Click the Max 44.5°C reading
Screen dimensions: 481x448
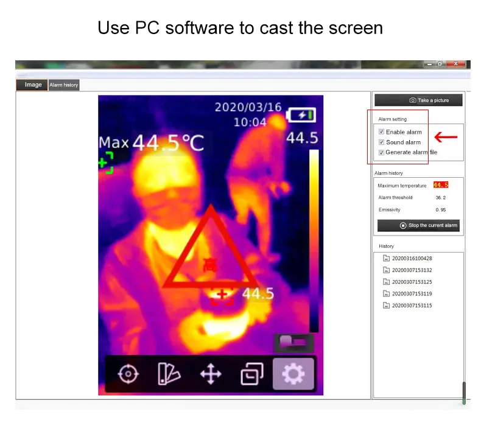(x=152, y=142)
